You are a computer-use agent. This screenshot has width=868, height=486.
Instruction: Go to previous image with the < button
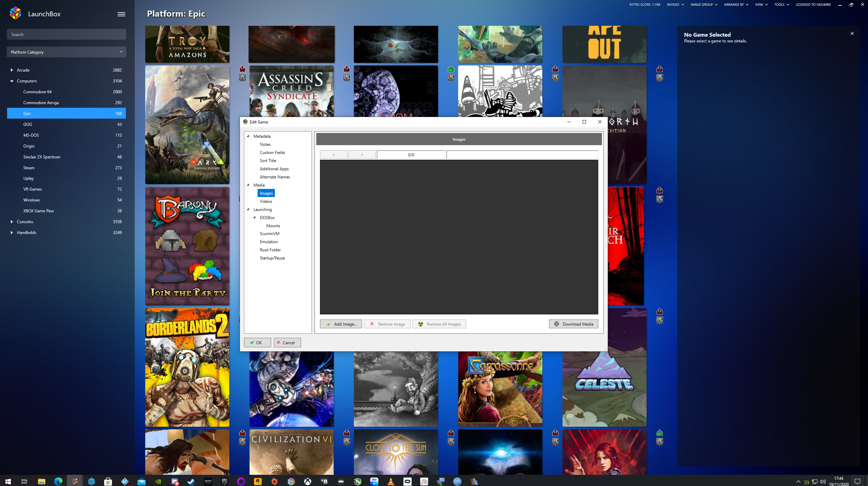coord(334,155)
